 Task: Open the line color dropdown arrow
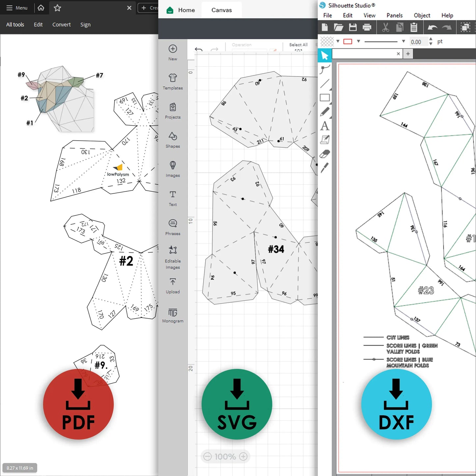click(358, 42)
